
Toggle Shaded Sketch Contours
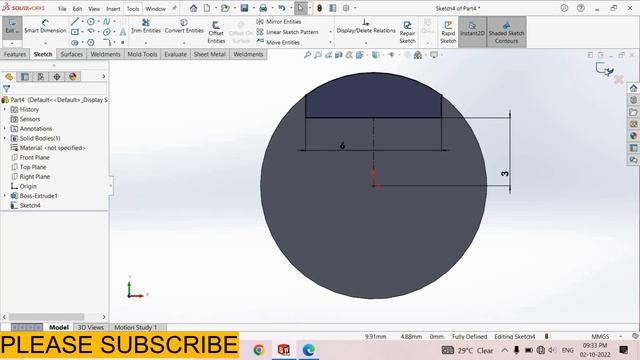pyautogui.click(x=506, y=32)
